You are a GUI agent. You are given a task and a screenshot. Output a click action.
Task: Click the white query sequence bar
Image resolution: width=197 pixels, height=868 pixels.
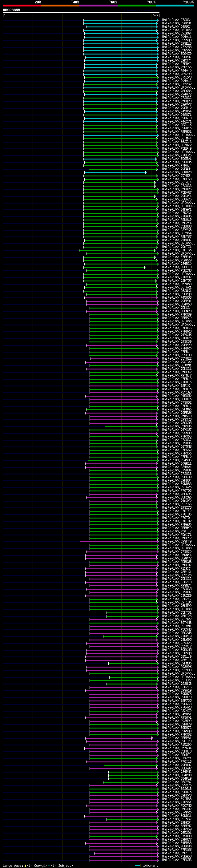tap(81, 12)
